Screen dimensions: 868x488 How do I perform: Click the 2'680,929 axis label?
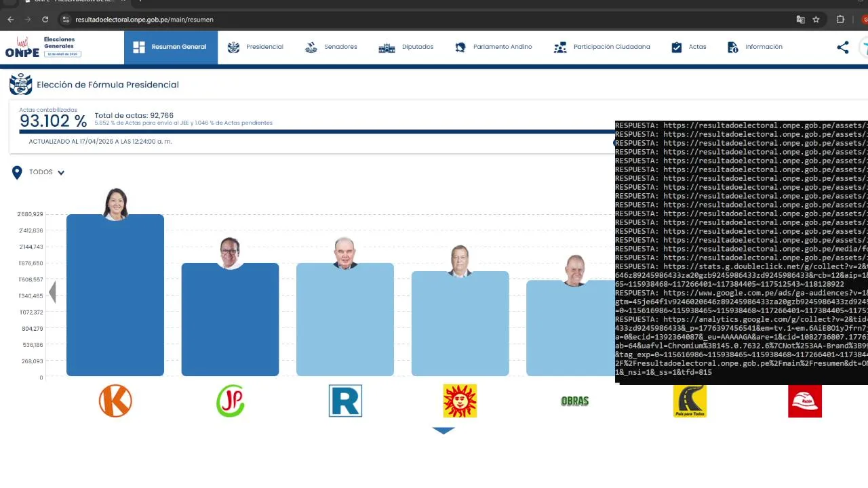(30, 214)
